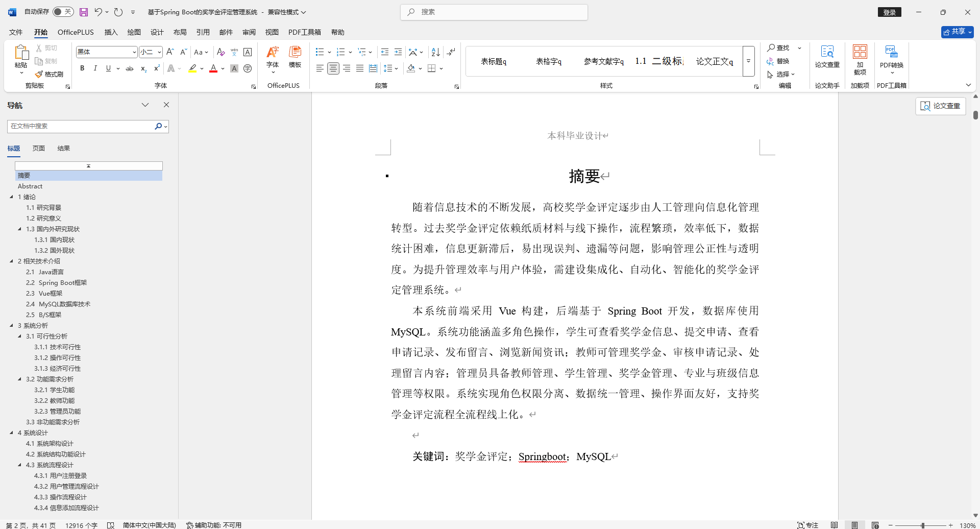Screen dimensions: 980x529
Task: Open the 共享 share button
Action: (x=957, y=31)
